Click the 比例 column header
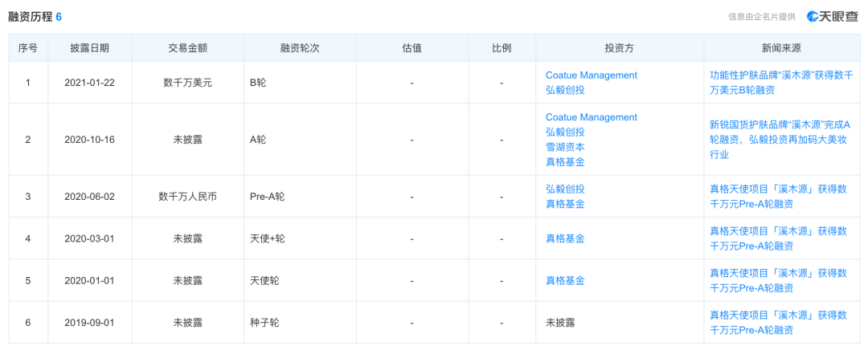Screen dimensions: 868x354 point(502,48)
